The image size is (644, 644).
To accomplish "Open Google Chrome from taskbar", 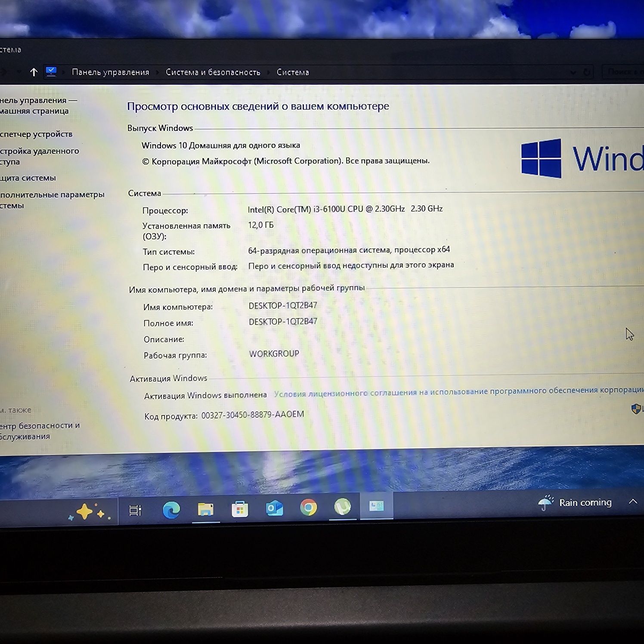I will [308, 508].
